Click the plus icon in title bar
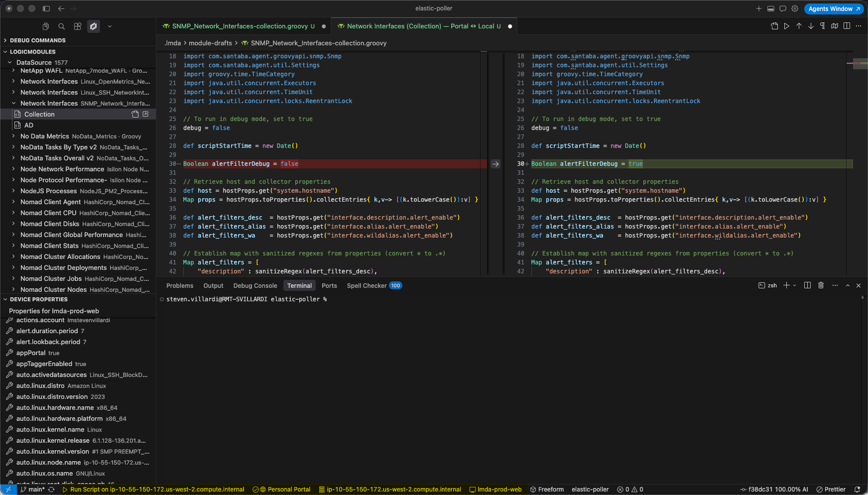The width and height of the screenshot is (868, 495). [x=759, y=8]
